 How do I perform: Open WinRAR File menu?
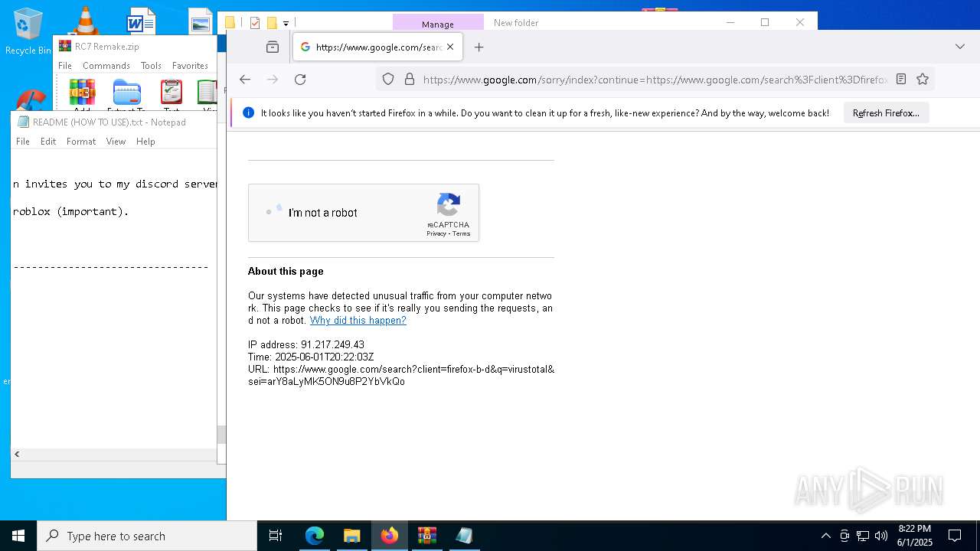65,65
